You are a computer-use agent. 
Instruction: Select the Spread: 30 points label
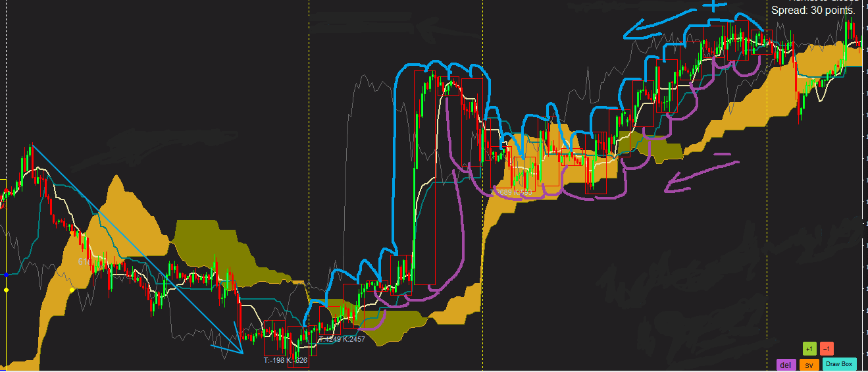tap(813, 11)
